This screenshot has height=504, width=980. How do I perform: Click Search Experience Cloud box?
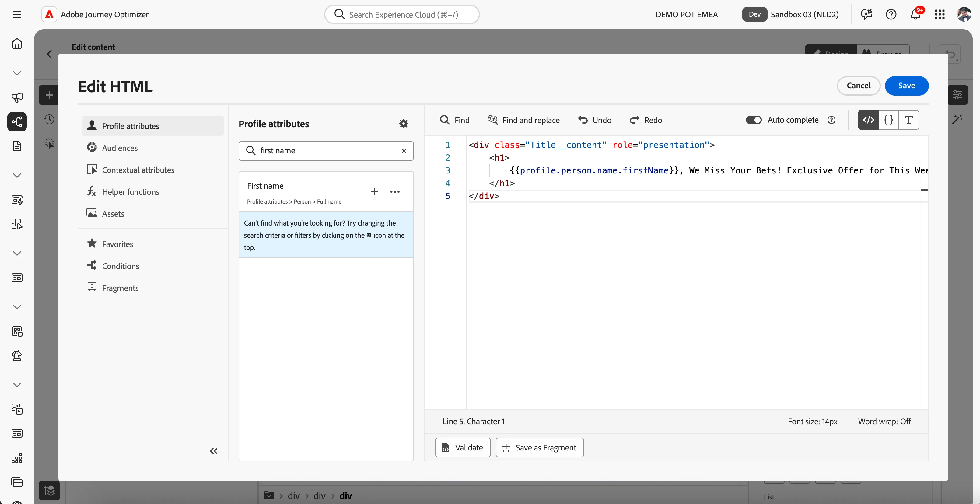click(402, 14)
